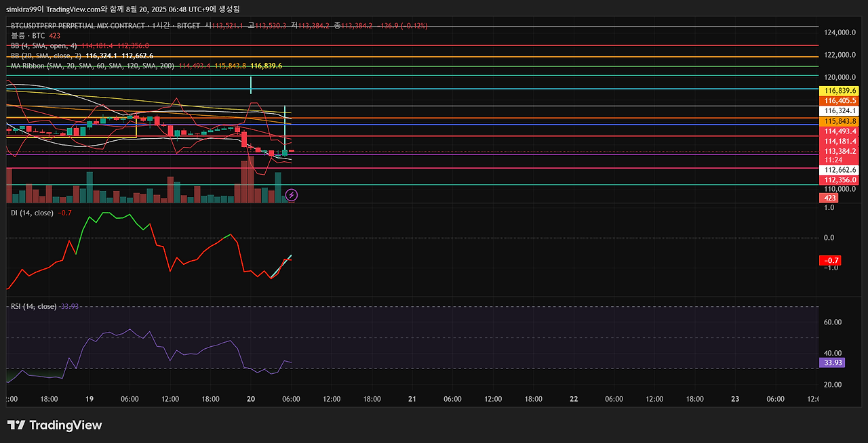Click the 120,000.0 price scale label

pyautogui.click(x=840, y=77)
